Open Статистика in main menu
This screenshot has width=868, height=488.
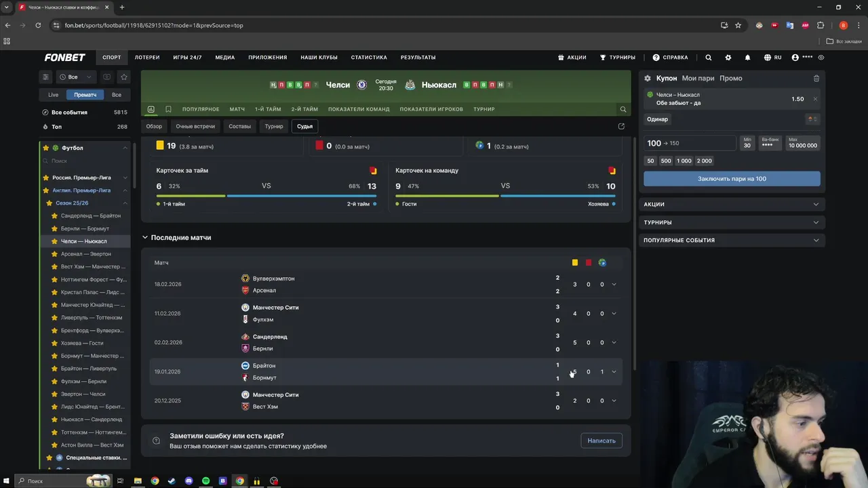point(369,58)
